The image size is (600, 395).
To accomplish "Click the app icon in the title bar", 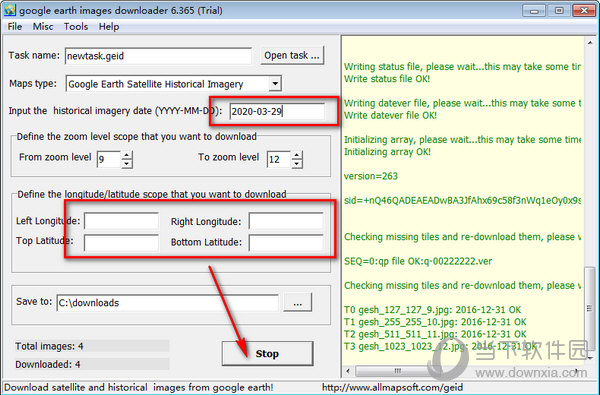I will [10, 10].
